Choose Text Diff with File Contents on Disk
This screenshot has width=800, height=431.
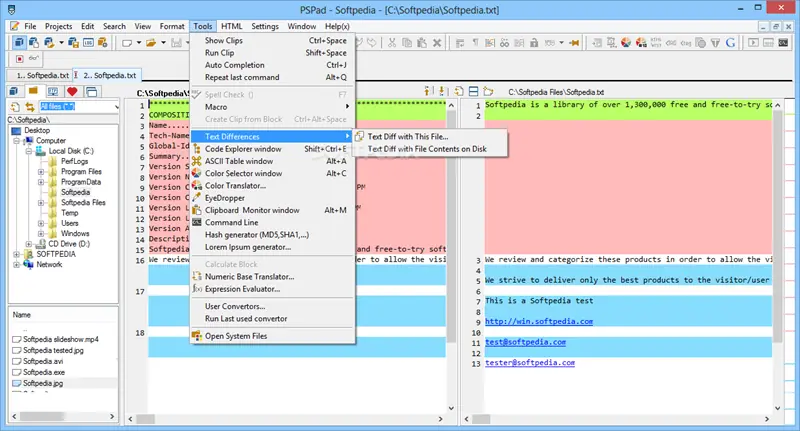click(430, 149)
